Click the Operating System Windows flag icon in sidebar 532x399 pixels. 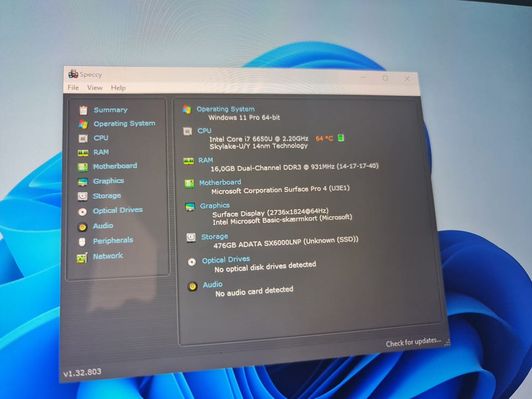[x=83, y=124]
